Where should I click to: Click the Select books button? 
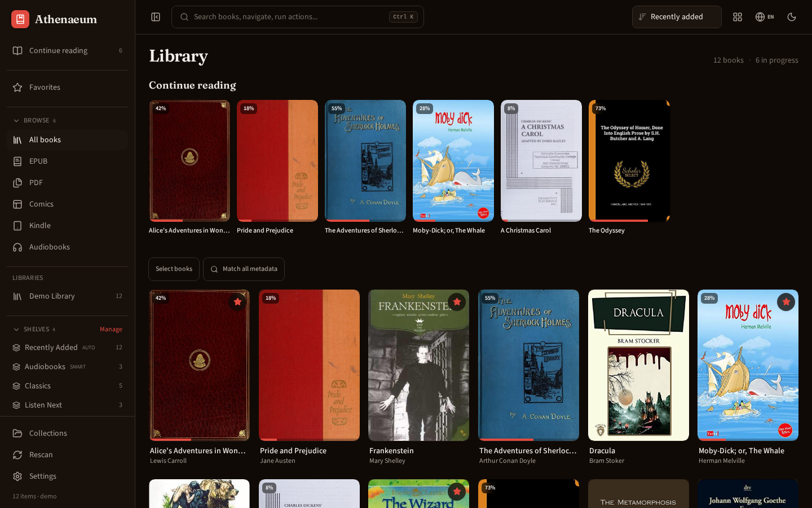click(174, 269)
